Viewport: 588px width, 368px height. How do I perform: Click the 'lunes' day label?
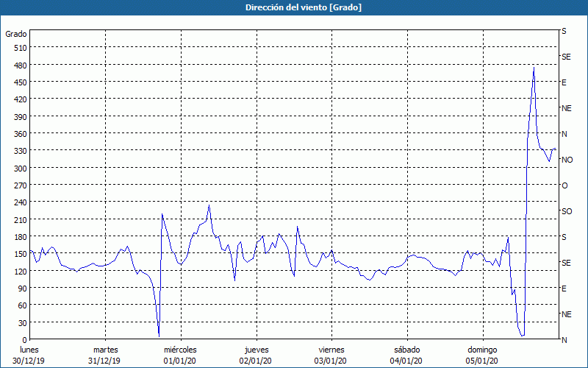coord(29,350)
